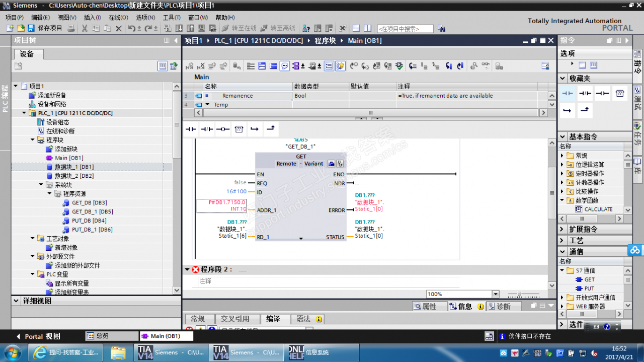Toggle favorites display in editor toolbar

pyautogui.click(x=340, y=66)
